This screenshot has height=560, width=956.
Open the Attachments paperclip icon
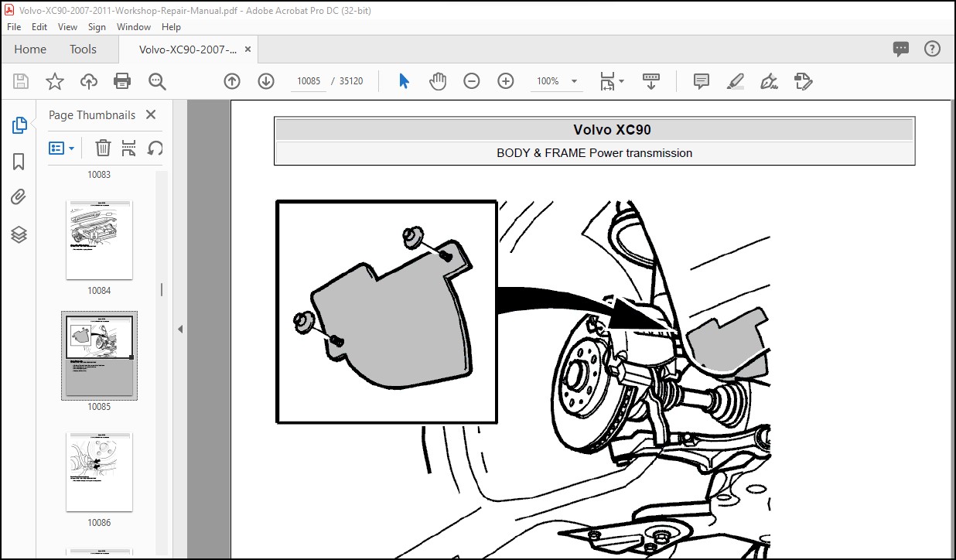[x=19, y=197]
